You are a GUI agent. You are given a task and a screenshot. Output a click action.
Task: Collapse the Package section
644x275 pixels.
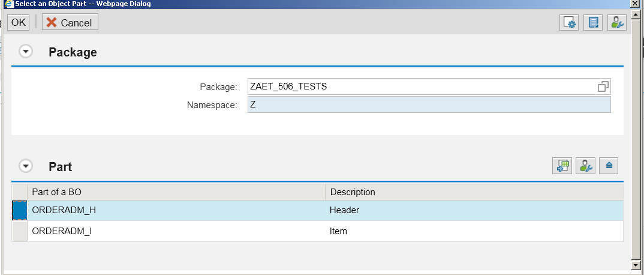click(26, 52)
